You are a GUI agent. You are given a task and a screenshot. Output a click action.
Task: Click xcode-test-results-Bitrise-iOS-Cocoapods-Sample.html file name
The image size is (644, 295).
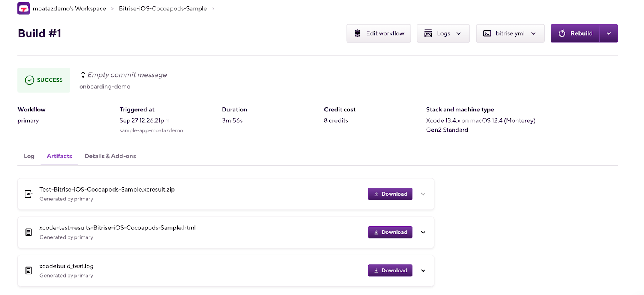pyautogui.click(x=118, y=228)
